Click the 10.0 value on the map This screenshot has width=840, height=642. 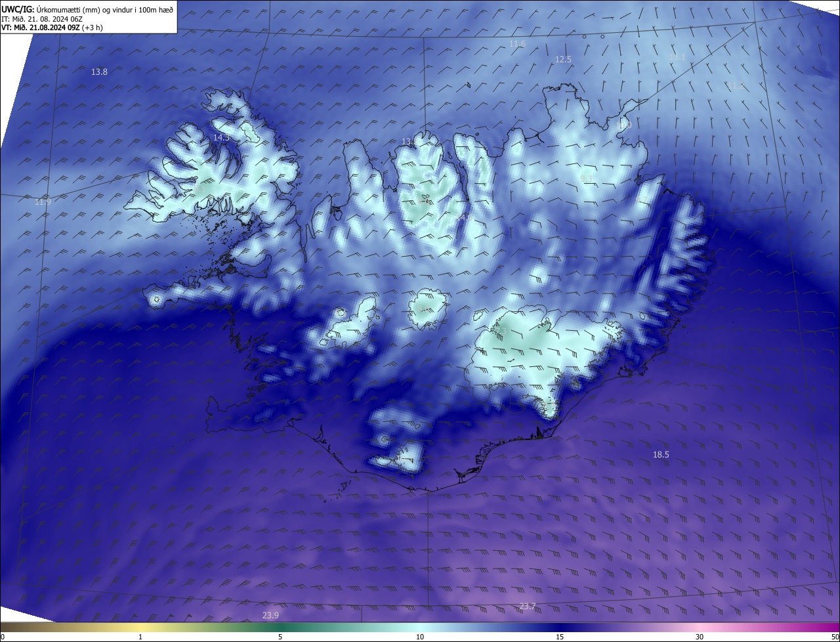pos(623,124)
